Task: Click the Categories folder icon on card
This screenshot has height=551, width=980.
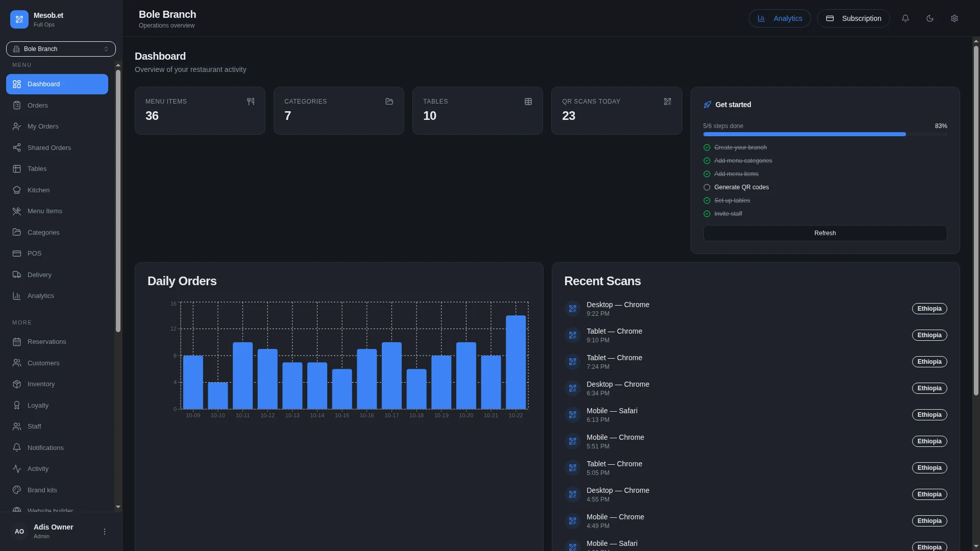Action: pyautogui.click(x=389, y=102)
